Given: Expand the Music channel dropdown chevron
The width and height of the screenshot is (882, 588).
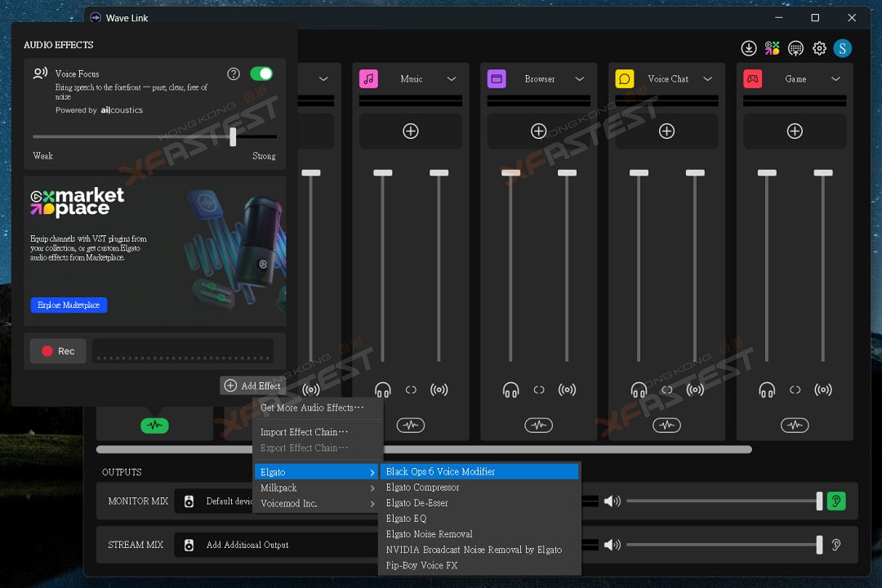Looking at the screenshot, I should (451, 78).
